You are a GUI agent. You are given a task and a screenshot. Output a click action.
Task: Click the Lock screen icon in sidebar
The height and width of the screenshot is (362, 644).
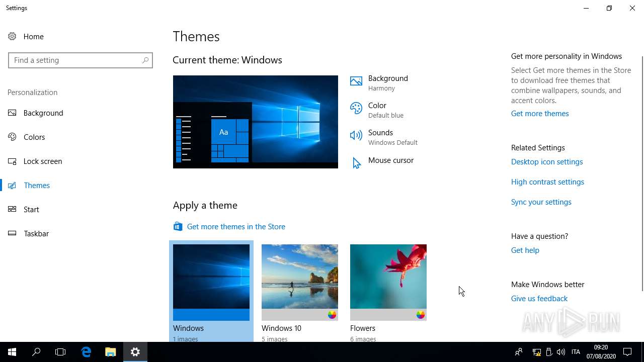coord(12,161)
